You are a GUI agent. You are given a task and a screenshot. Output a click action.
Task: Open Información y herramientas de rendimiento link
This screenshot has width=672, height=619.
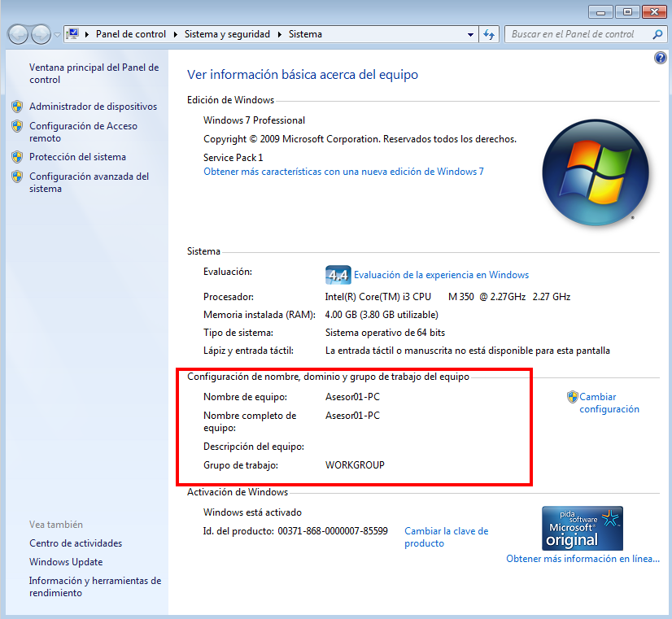click(95, 587)
